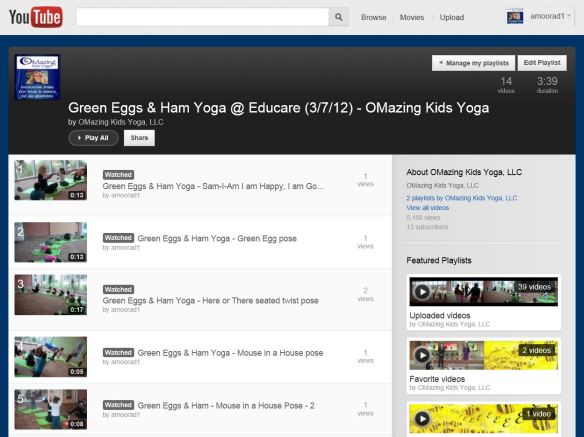Image resolution: width=584 pixels, height=437 pixels.
Task: Click the YouTube logo
Action: (x=36, y=17)
